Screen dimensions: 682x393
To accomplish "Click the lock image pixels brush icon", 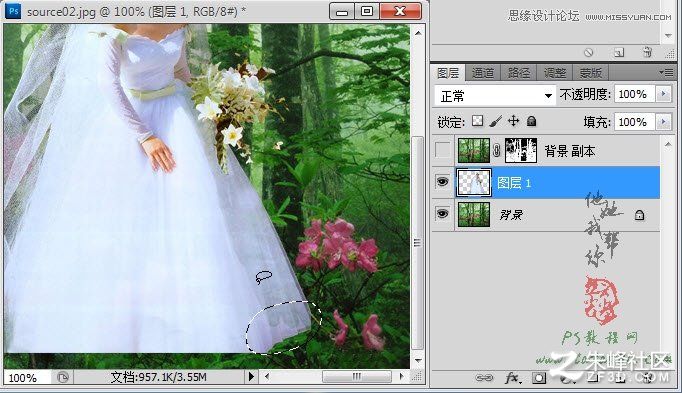I will (x=495, y=121).
